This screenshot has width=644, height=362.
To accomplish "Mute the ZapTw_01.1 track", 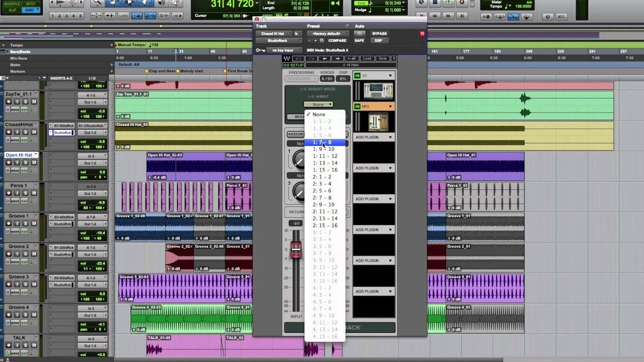I will [x=34, y=102].
